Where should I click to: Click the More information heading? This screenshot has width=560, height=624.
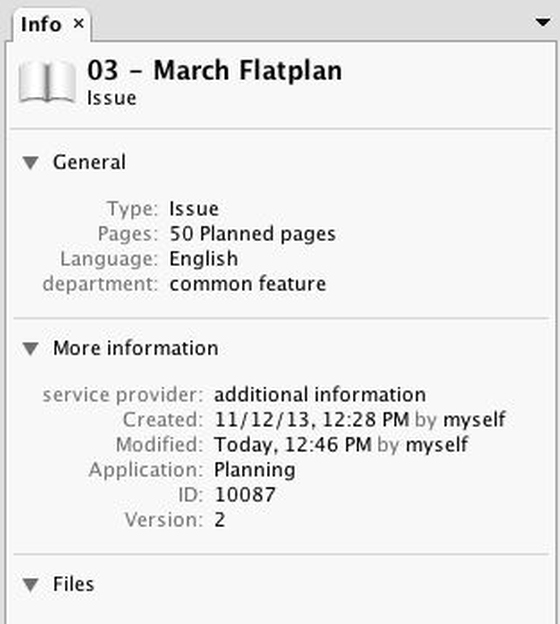click(136, 348)
